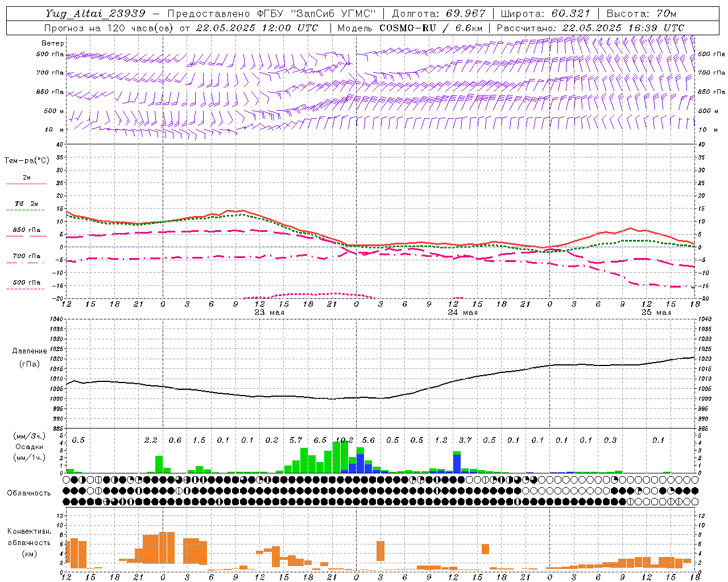
Task: Click the (гПа) pressure unit label
Action: point(29,364)
